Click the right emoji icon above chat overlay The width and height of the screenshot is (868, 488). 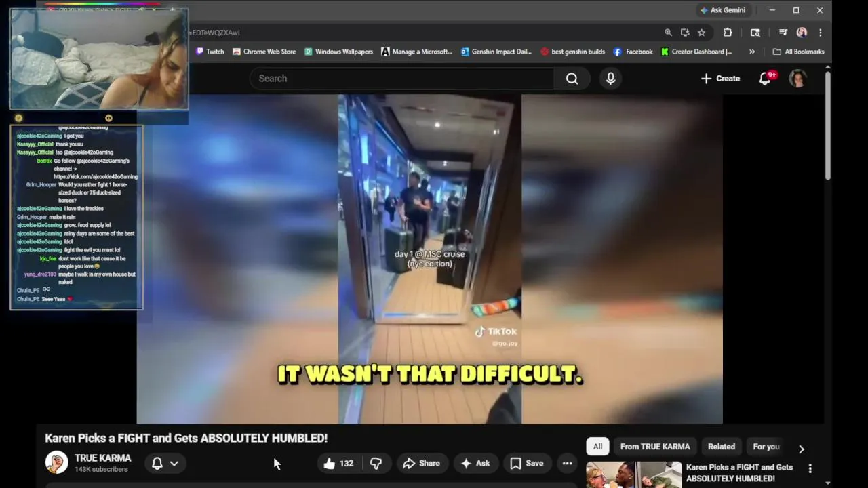pos(108,118)
